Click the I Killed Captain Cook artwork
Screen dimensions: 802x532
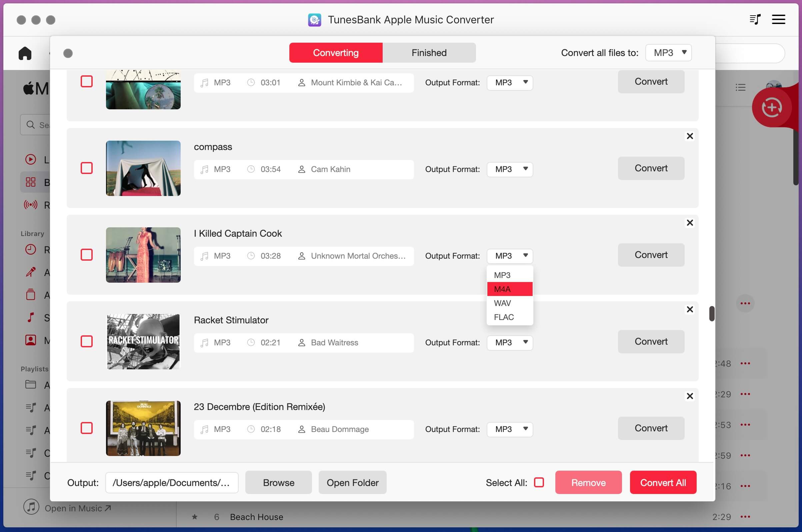point(143,255)
